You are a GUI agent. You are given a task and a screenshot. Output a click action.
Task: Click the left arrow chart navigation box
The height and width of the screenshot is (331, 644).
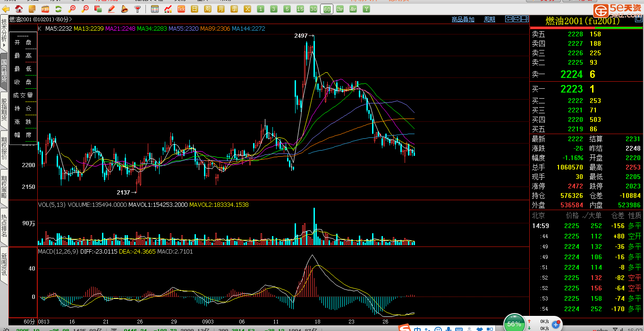pyautogui.click(x=509, y=19)
